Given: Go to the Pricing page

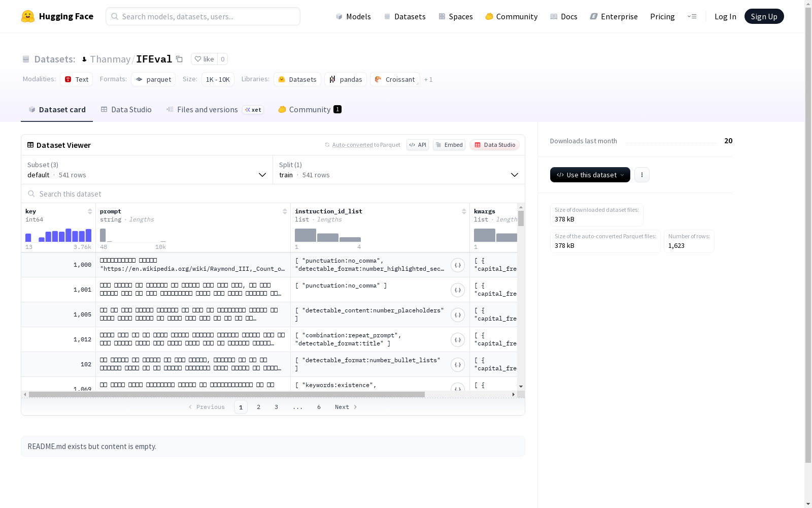Looking at the screenshot, I should pyautogui.click(x=662, y=16).
